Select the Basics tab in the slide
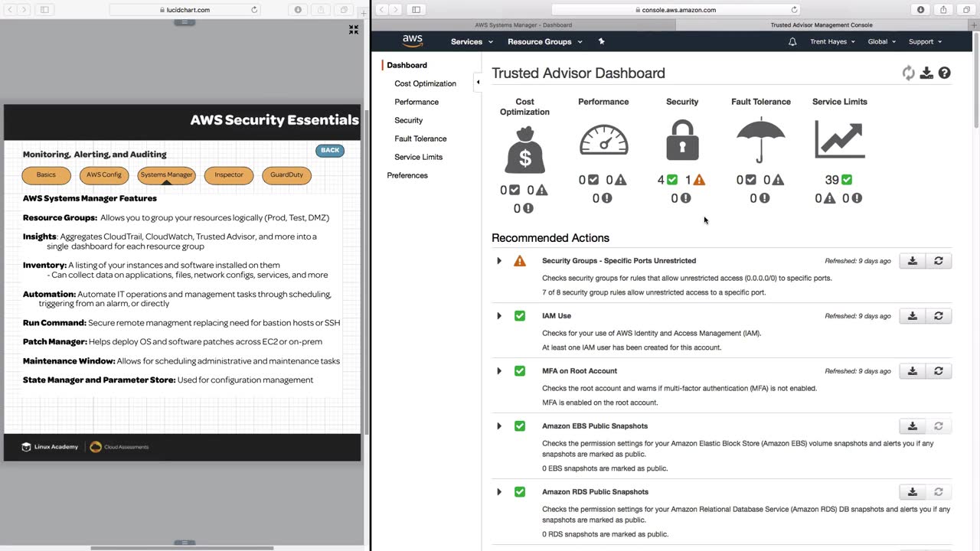Viewport: 980px width, 551px height. 46,175
